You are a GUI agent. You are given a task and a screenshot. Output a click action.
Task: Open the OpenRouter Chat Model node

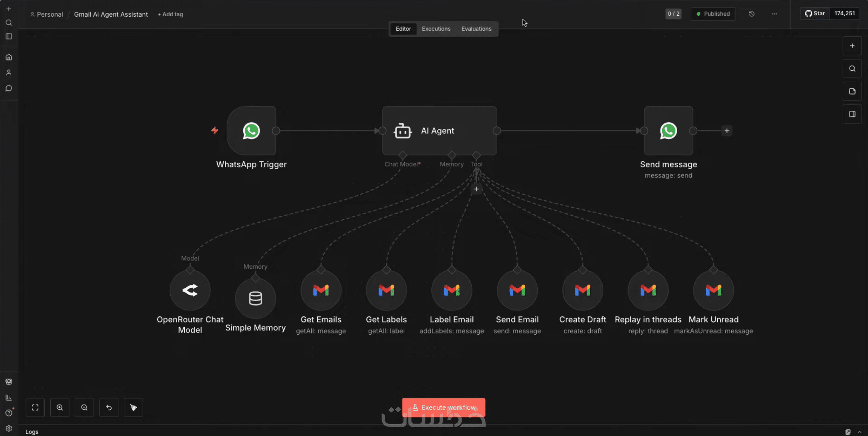190,290
